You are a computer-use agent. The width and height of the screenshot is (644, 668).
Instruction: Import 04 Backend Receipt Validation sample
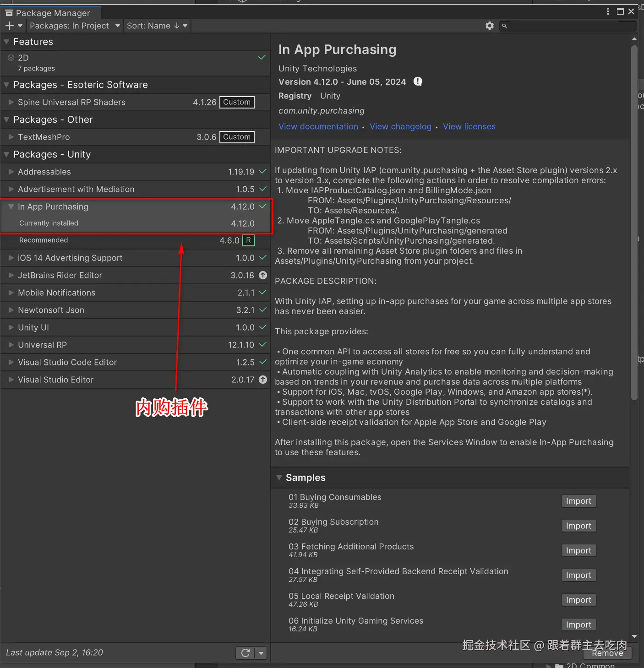(579, 576)
